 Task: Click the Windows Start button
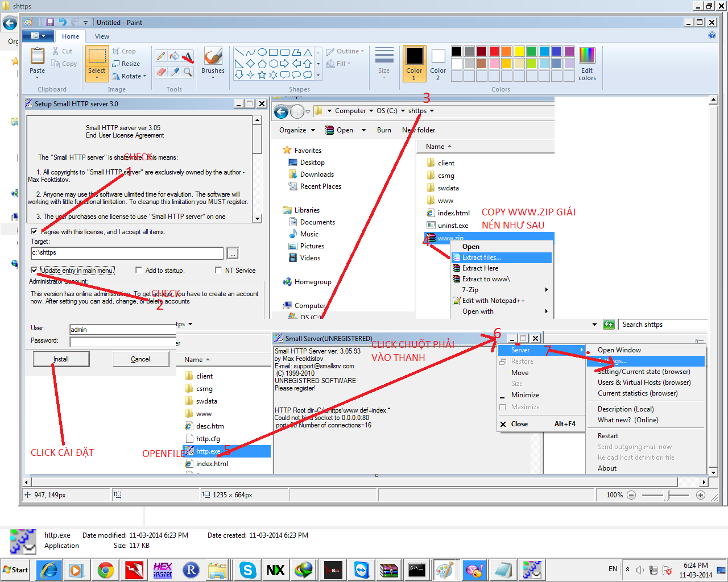(15, 570)
